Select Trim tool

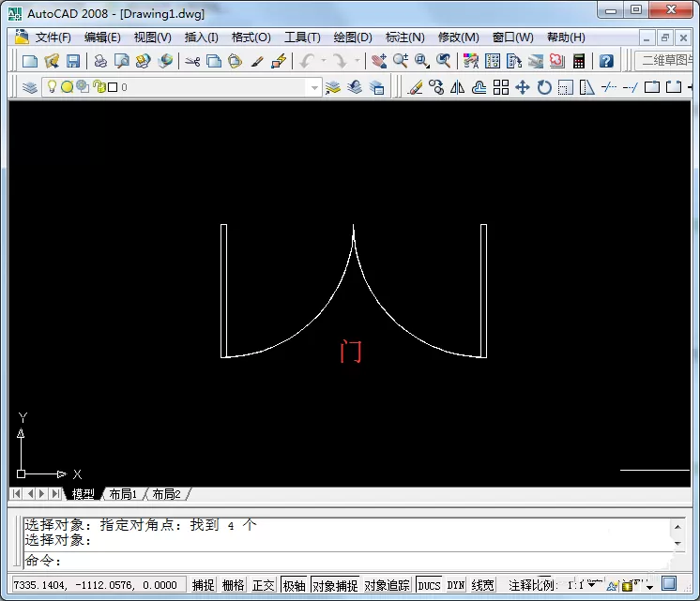[609, 87]
